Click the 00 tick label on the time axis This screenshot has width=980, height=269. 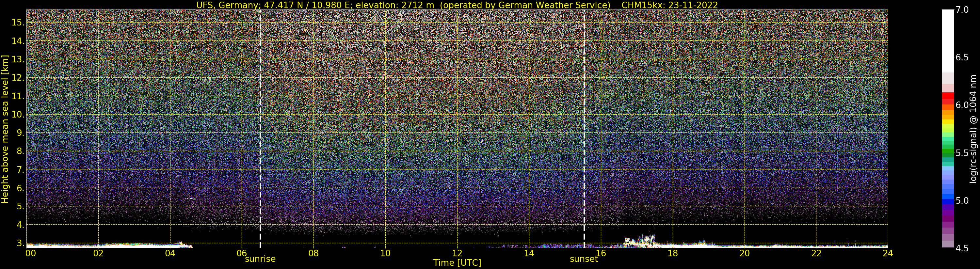coord(31,253)
